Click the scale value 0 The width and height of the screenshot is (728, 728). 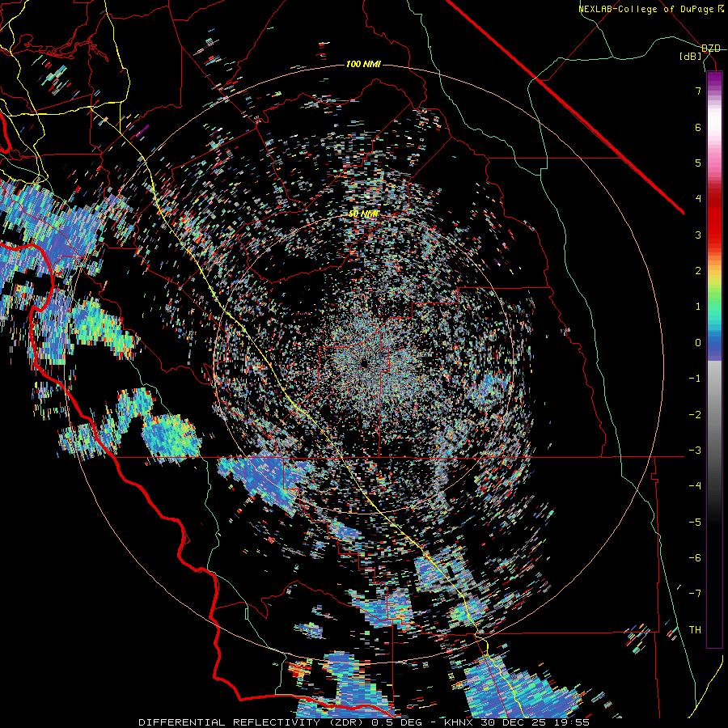pyautogui.click(x=698, y=343)
